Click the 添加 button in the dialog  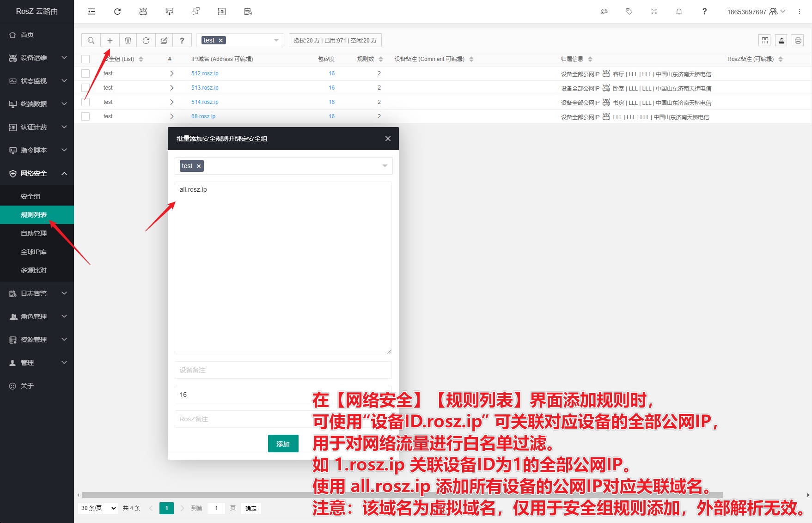coord(283,443)
